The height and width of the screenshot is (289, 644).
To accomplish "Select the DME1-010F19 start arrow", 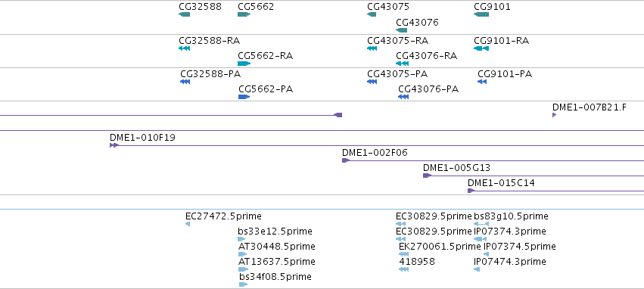I will click(114, 145).
